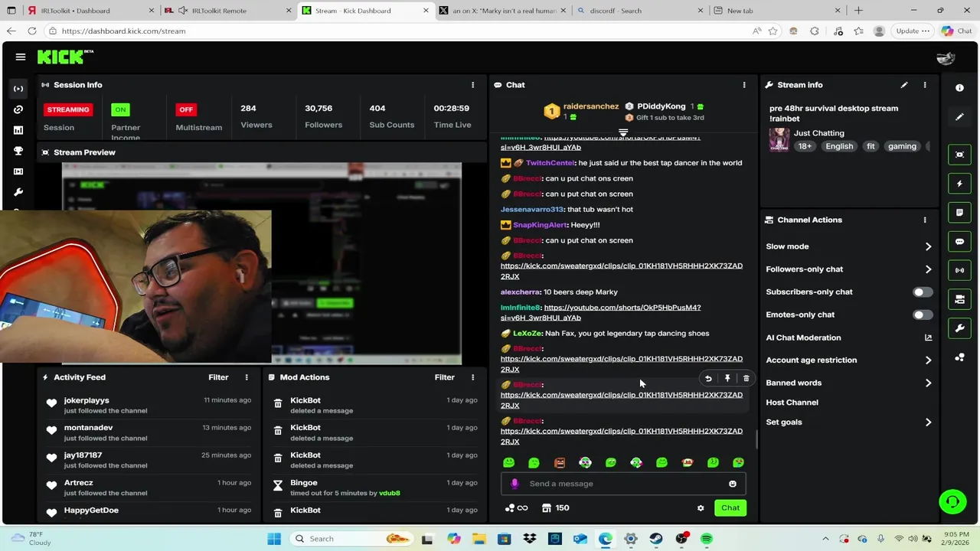The image size is (980, 551).
Task: Toggle the stream preview widget icon
Action: 959,155
